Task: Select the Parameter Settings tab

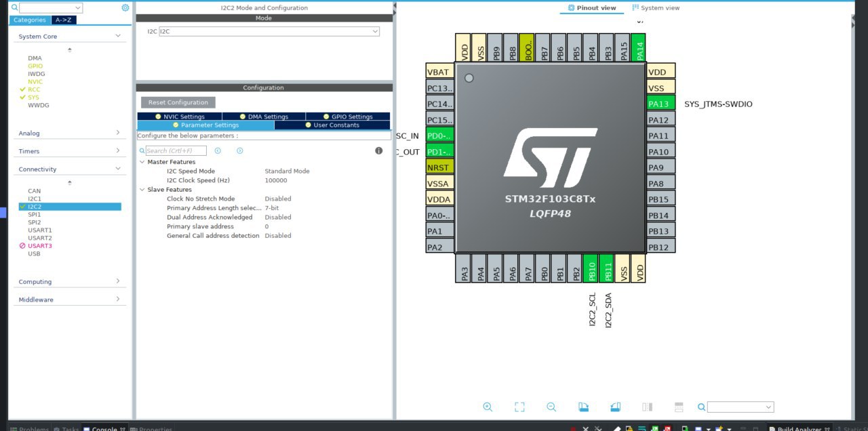Action: tap(205, 125)
